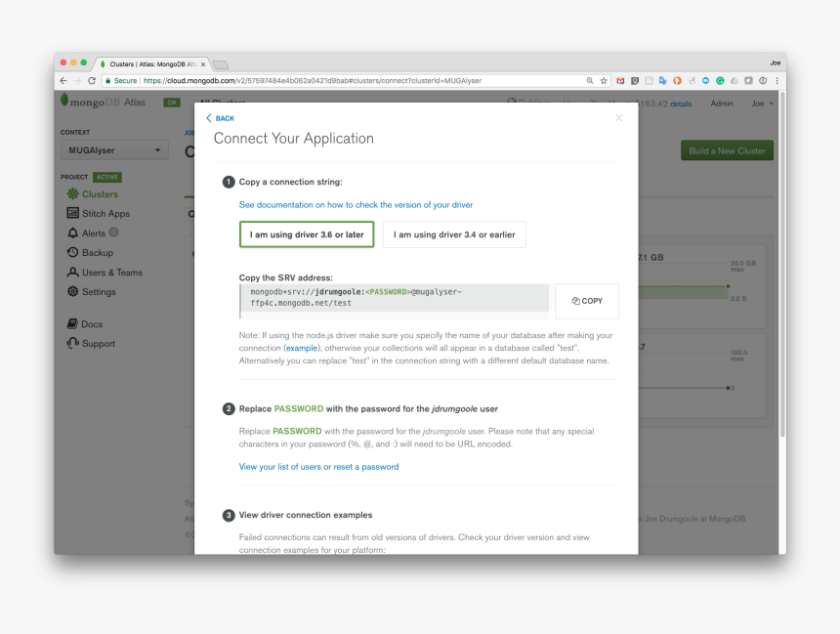Open Stitch Apps from the sidebar
The image size is (840, 634).
tap(105, 214)
